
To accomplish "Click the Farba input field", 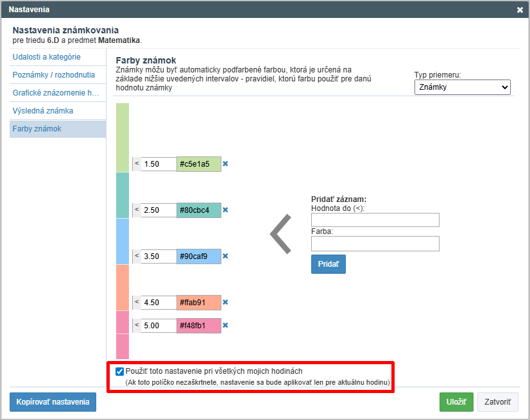I will pos(375,244).
